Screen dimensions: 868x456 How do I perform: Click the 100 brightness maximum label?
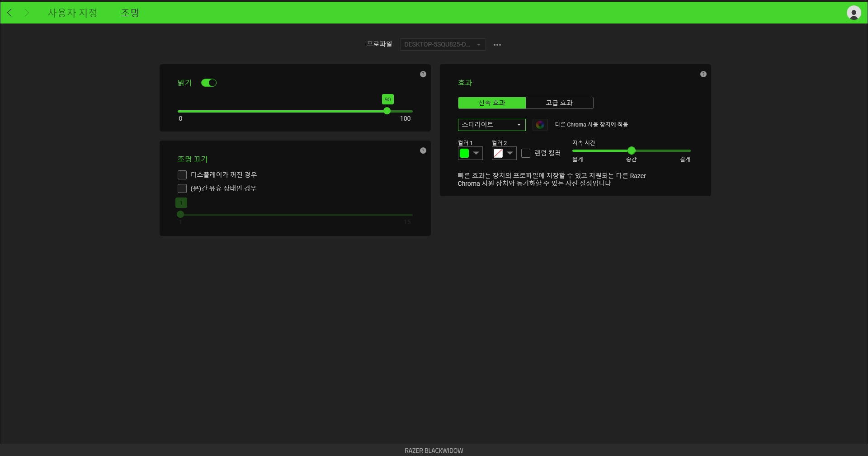(x=405, y=118)
